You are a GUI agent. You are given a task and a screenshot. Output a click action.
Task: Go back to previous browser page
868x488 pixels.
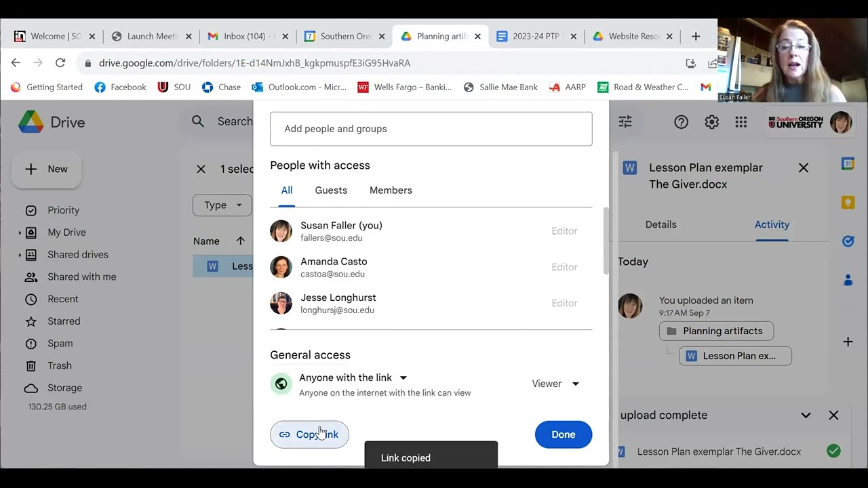tap(16, 63)
